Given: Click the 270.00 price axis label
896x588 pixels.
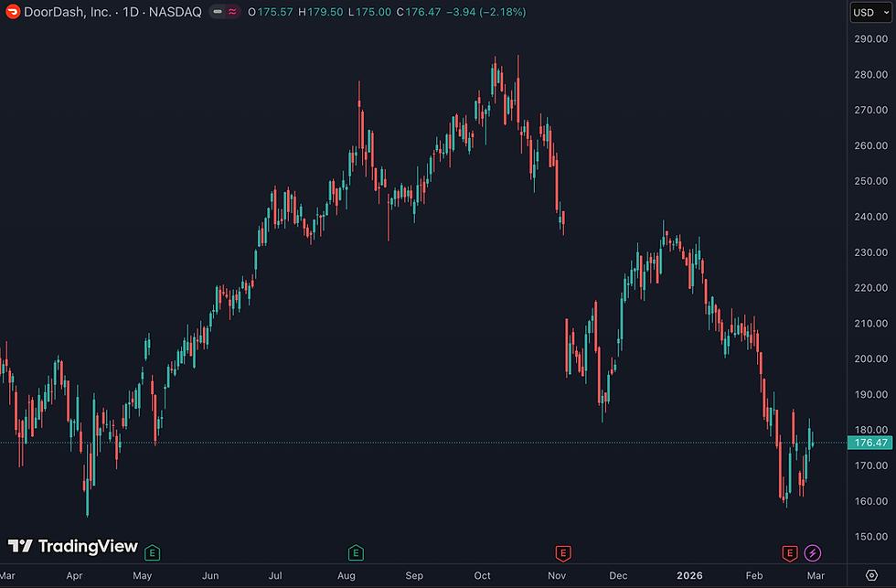Looking at the screenshot, I should (870, 110).
